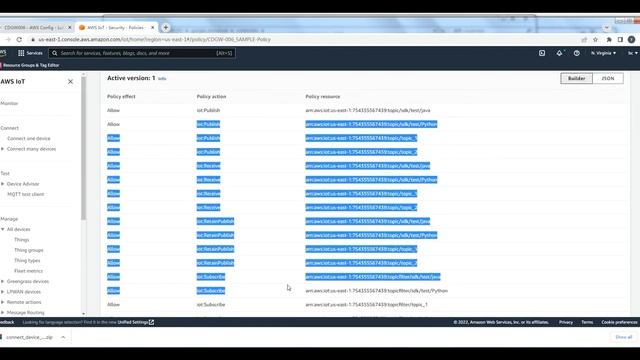
Task: Bookmark this page with the star icon
Action: tap(596, 40)
